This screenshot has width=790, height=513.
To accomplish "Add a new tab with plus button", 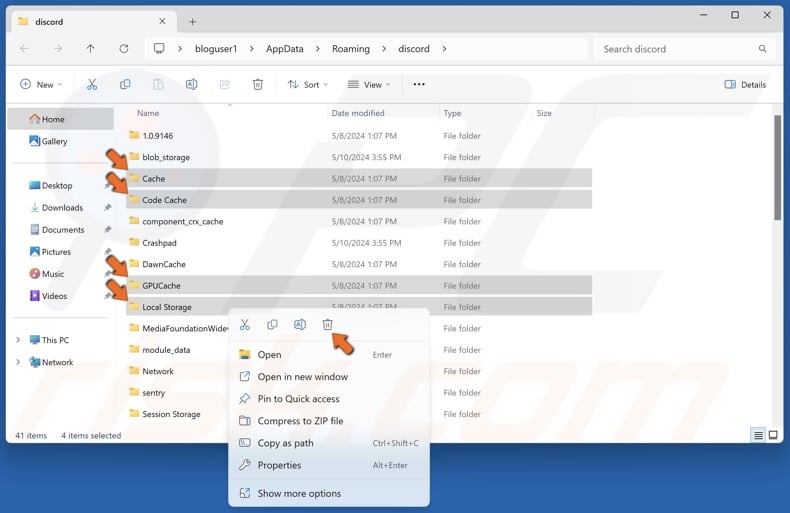I will (x=192, y=22).
